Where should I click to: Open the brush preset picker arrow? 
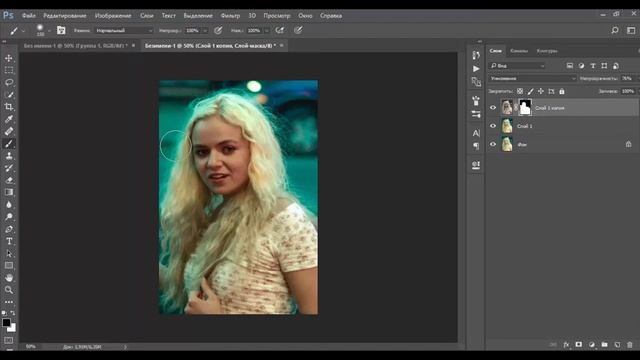coord(49,31)
